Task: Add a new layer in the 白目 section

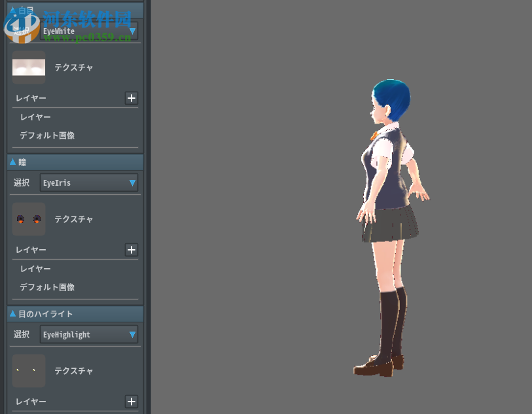Action: 131,98
